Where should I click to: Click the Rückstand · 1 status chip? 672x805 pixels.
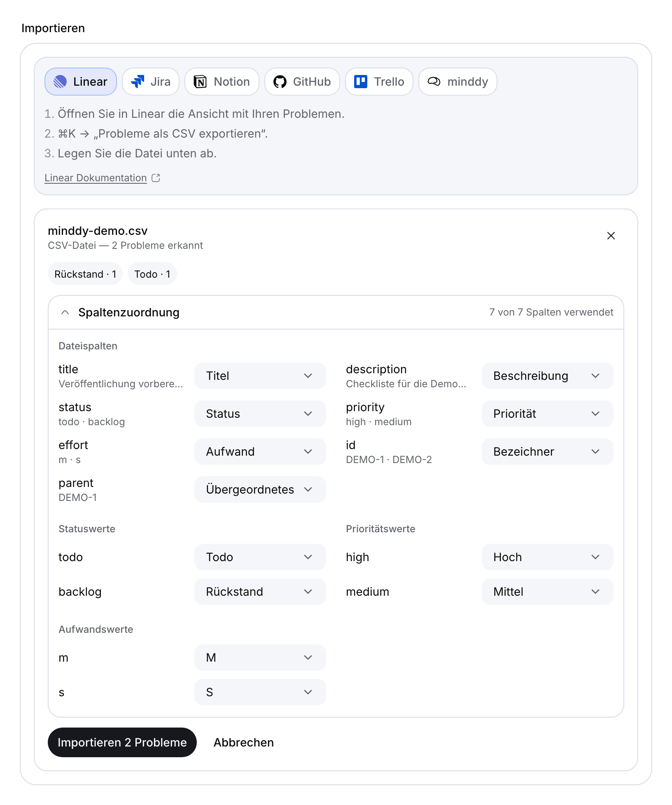pos(85,274)
